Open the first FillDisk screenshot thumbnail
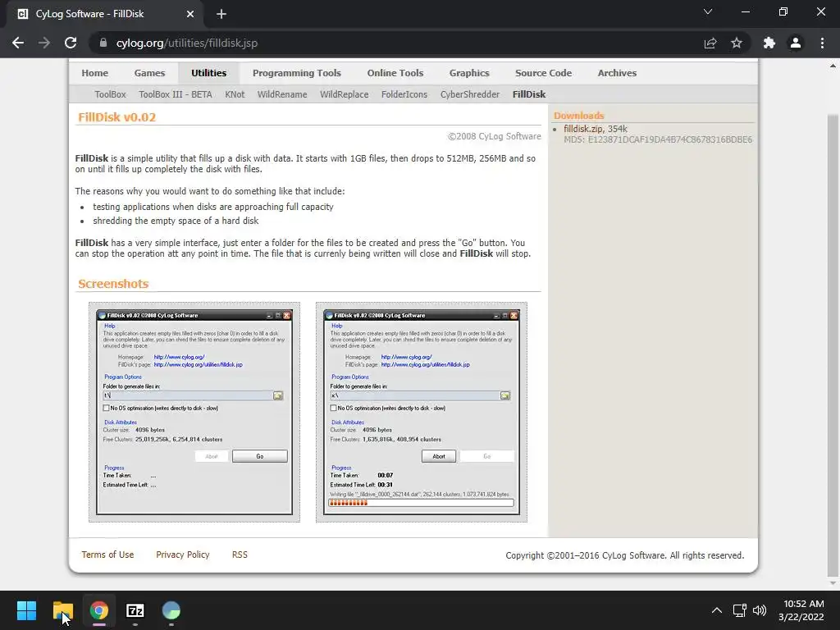 pyautogui.click(x=194, y=412)
